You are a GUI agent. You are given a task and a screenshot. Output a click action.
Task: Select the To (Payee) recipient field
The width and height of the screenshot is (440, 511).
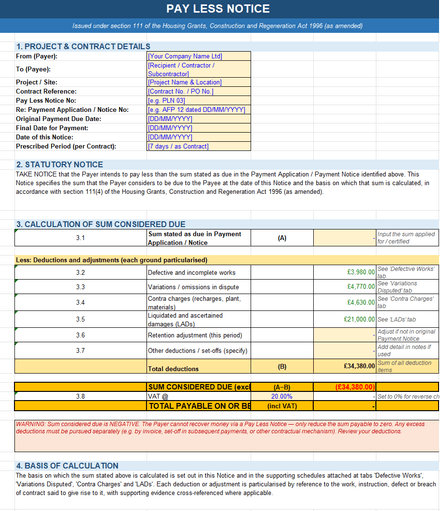[199, 69]
